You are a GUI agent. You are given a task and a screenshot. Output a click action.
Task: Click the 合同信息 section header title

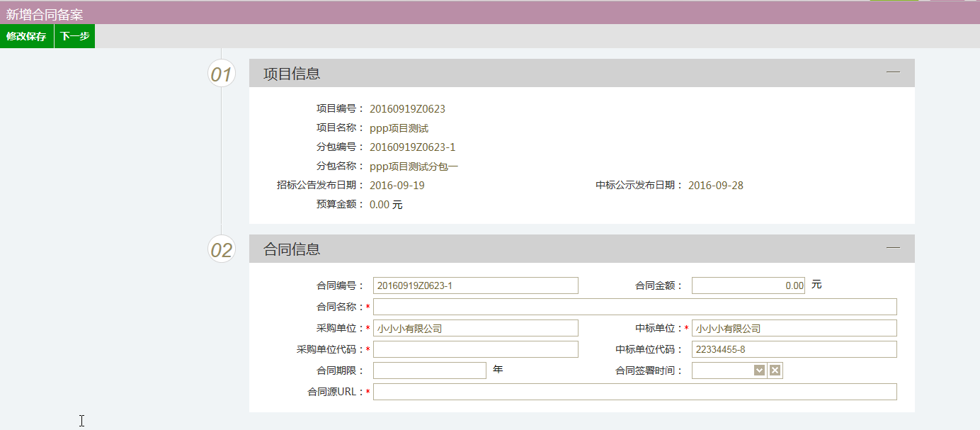[x=292, y=249]
